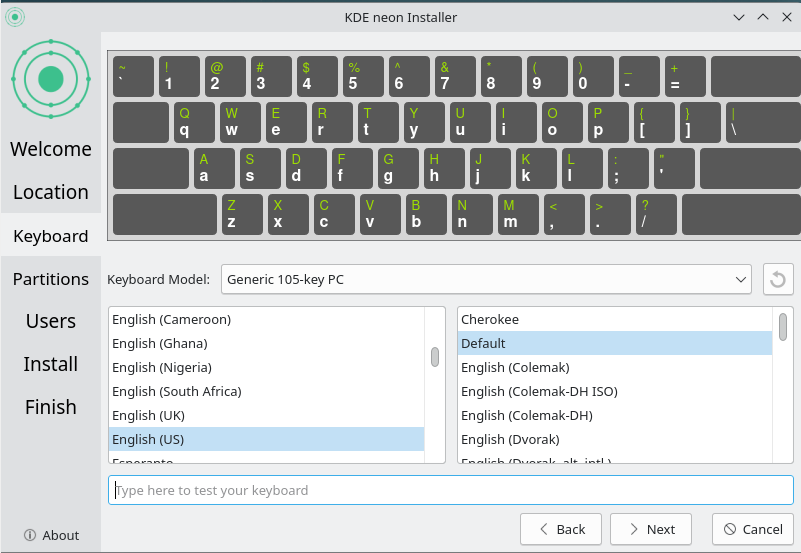Click the KDE neon logo in sidebar
The image size is (801, 553).
(x=51, y=79)
